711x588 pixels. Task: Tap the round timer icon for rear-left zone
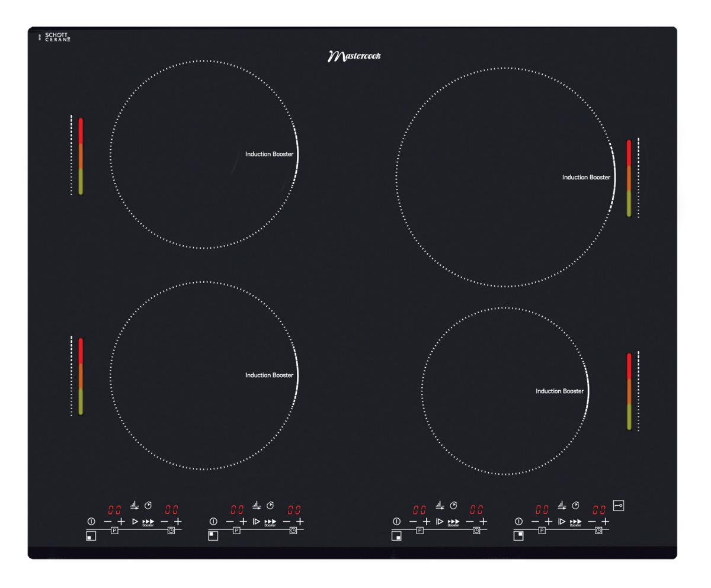[x=270, y=505]
